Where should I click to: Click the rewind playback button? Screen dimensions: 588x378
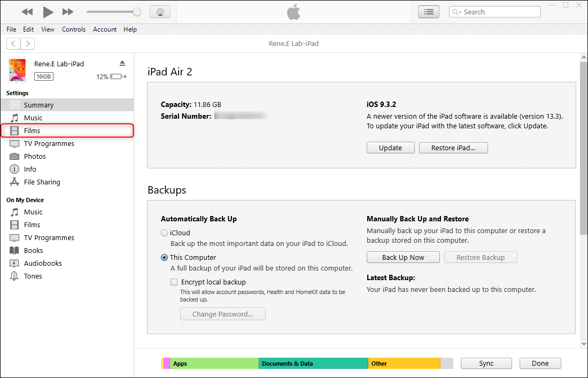[x=27, y=12]
